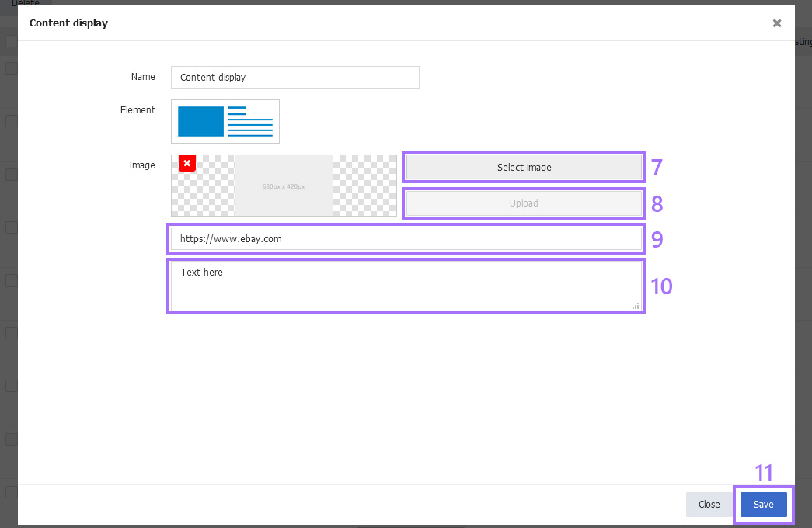The height and width of the screenshot is (528, 812).
Task: Toggle the header checkbox in background table
Action: pos(11,41)
